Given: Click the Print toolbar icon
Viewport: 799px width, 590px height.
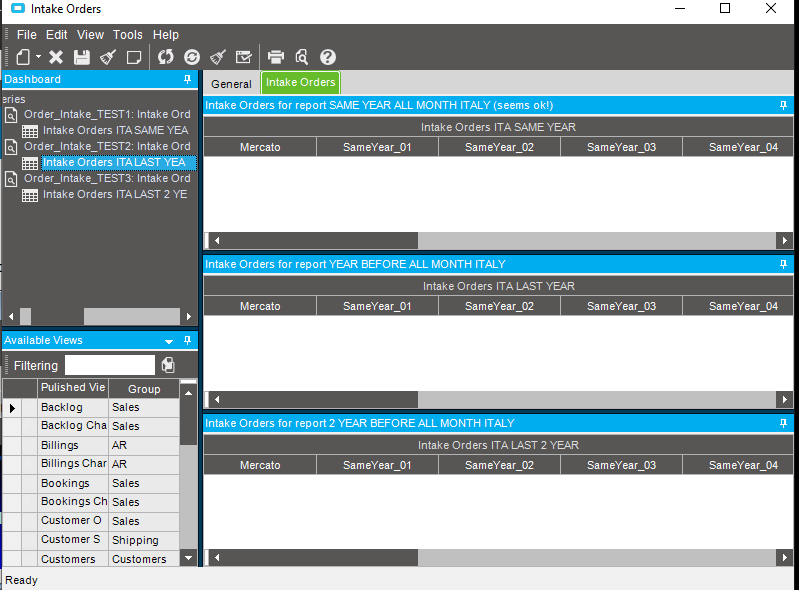Looking at the screenshot, I should coord(276,57).
